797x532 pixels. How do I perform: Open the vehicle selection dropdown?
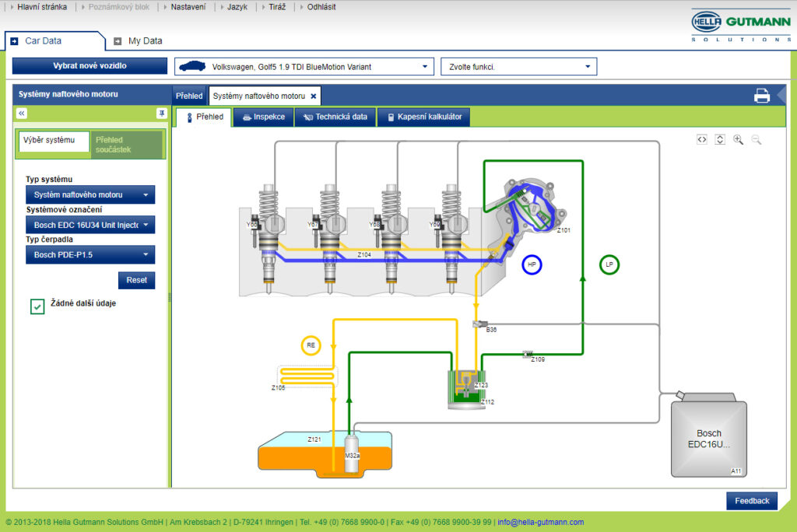coord(304,67)
